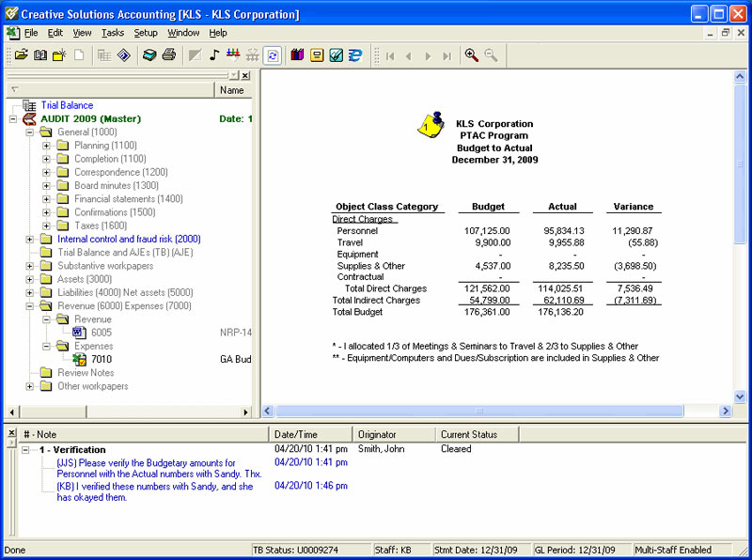Close the workpaper tree panel
The width and height of the screenshot is (752, 560).
[245, 75]
